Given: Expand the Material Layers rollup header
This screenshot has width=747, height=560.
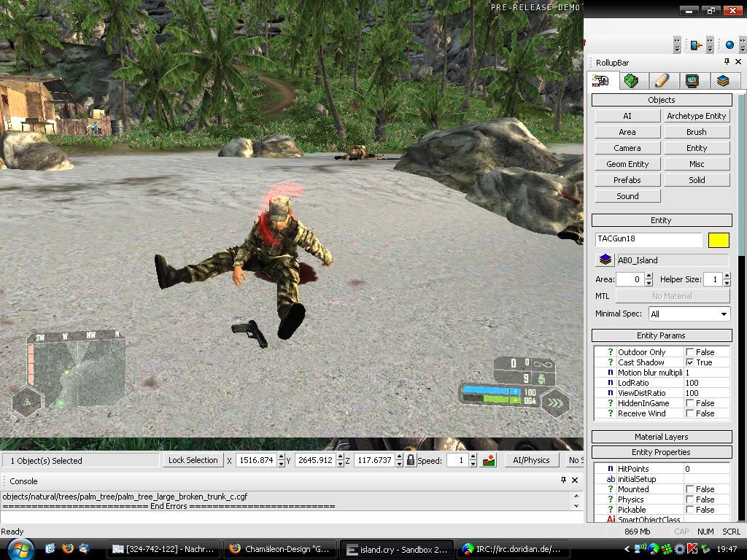Looking at the screenshot, I should (661, 437).
